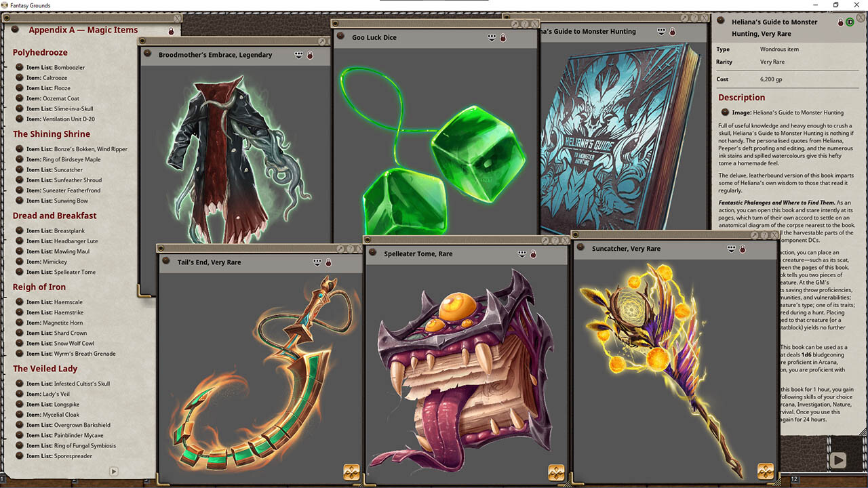This screenshot has height=488, width=868.
Task: Toggle the lock on Goo Luck Dice window
Action: pyautogui.click(x=502, y=38)
